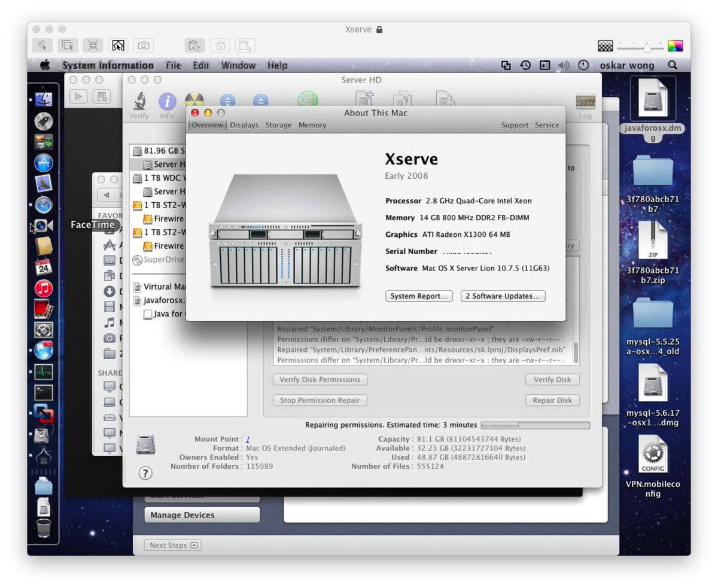The image size is (718, 588).
Task: Open App Store in Dock
Action: click(44, 163)
